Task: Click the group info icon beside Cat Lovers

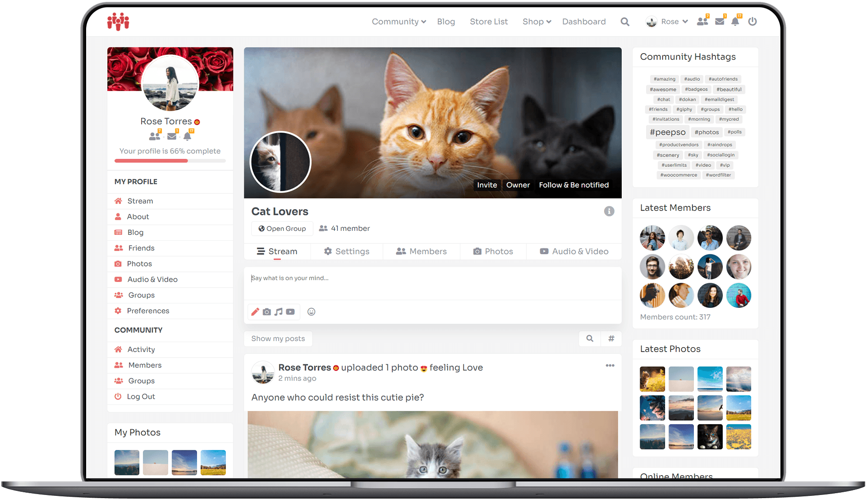Action: tap(609, 211)
